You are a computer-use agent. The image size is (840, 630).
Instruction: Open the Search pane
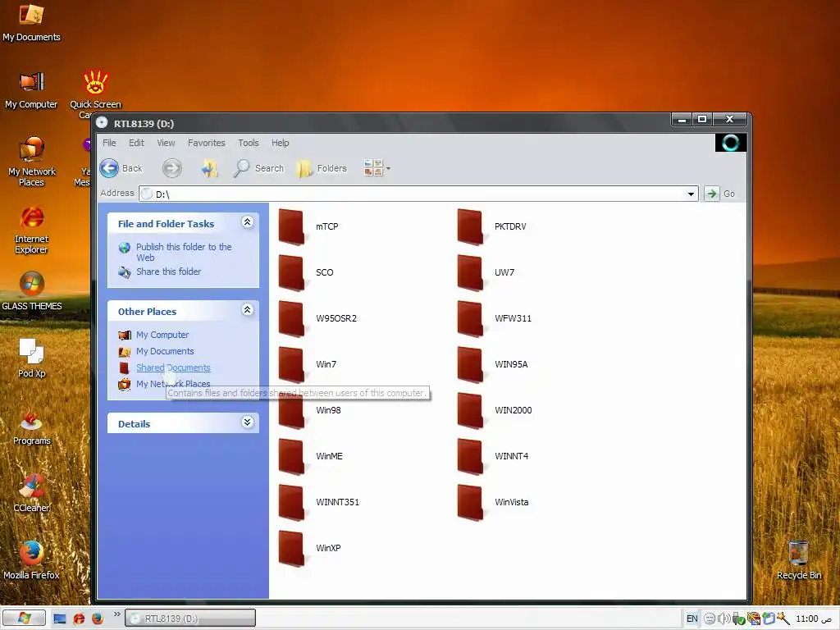pos(258,168)
